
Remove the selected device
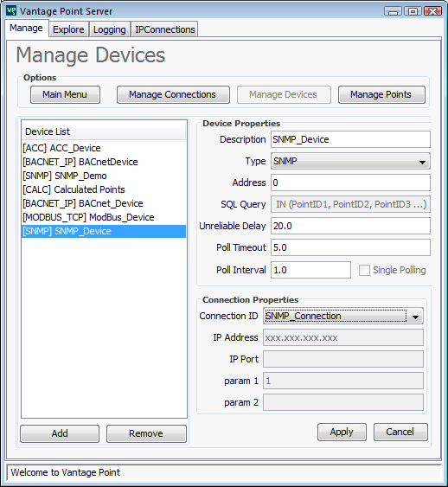[146, 433]
